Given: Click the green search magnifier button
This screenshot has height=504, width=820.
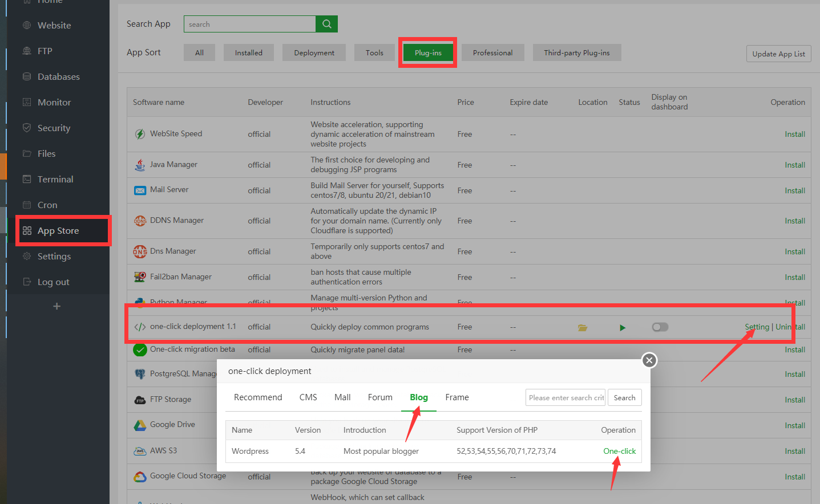Looking at the screenshot, I should click(x=326, y=24).
